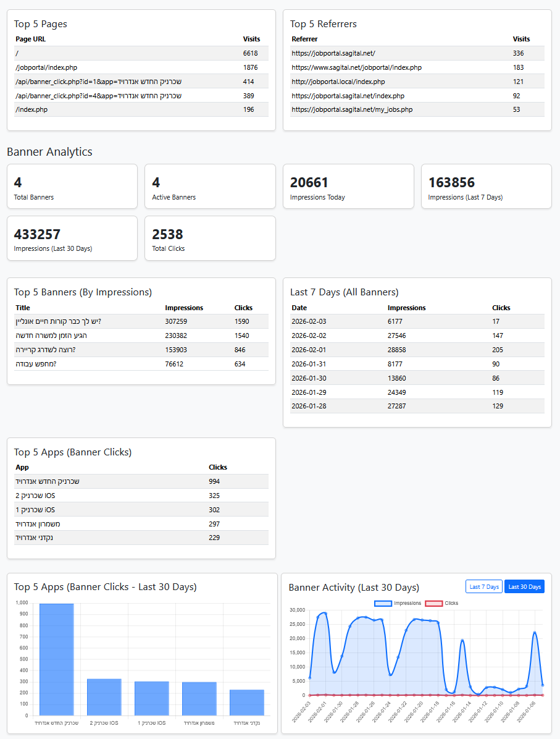Click Impressions Today card showing 20661
This screenshot has width=560, height=739.
pyautogui.click(x=348, y=186)
